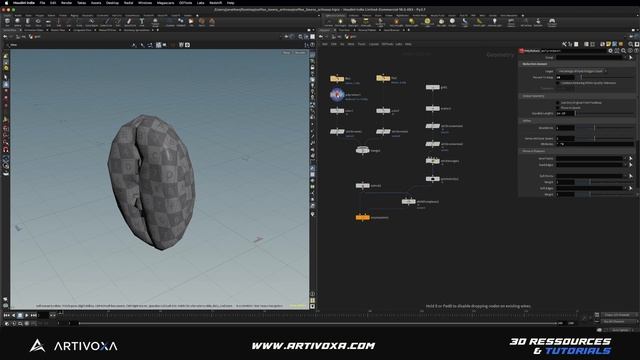Screen dimensions: 640x360
Task: Toggle the checkbox below Percent To Keep
Action: [x=558, y=83]
